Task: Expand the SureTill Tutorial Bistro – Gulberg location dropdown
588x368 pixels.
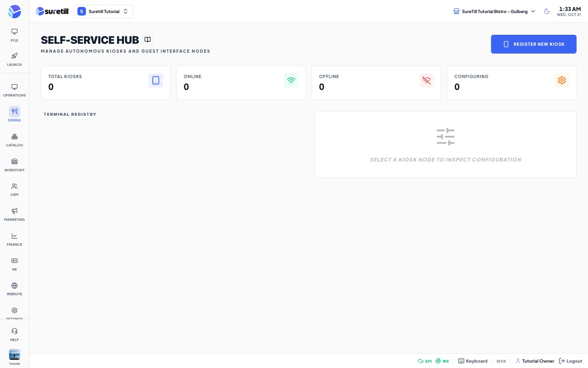Action: [494, 11]
